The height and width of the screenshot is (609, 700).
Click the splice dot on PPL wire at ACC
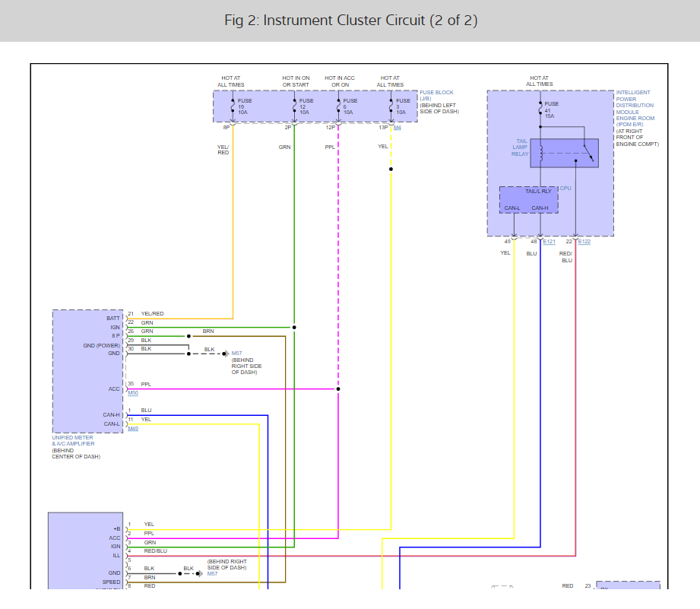tap(338, 389)
